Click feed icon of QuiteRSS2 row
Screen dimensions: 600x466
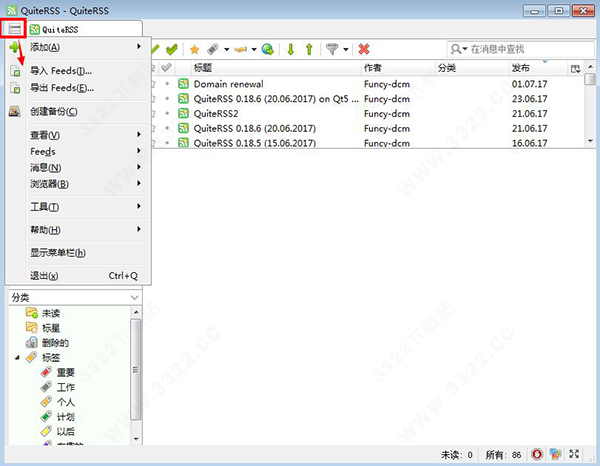[184, 113]
